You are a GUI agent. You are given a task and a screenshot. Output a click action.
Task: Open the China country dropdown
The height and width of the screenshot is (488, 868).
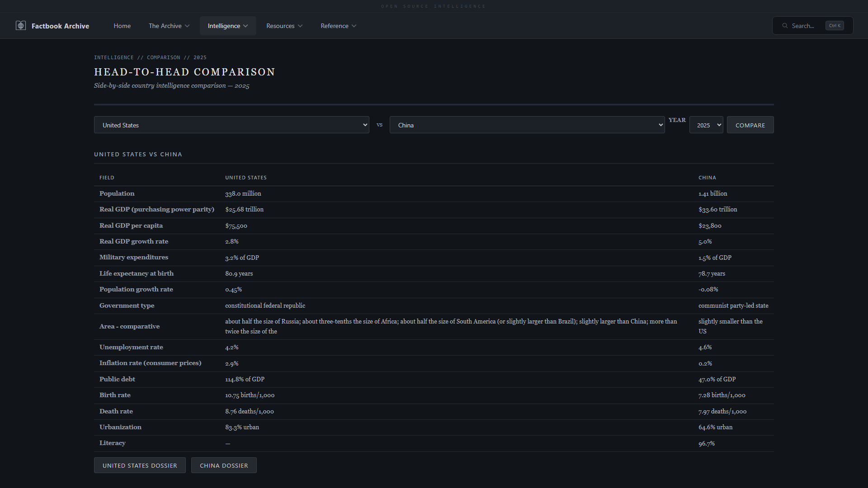(527, 125)
